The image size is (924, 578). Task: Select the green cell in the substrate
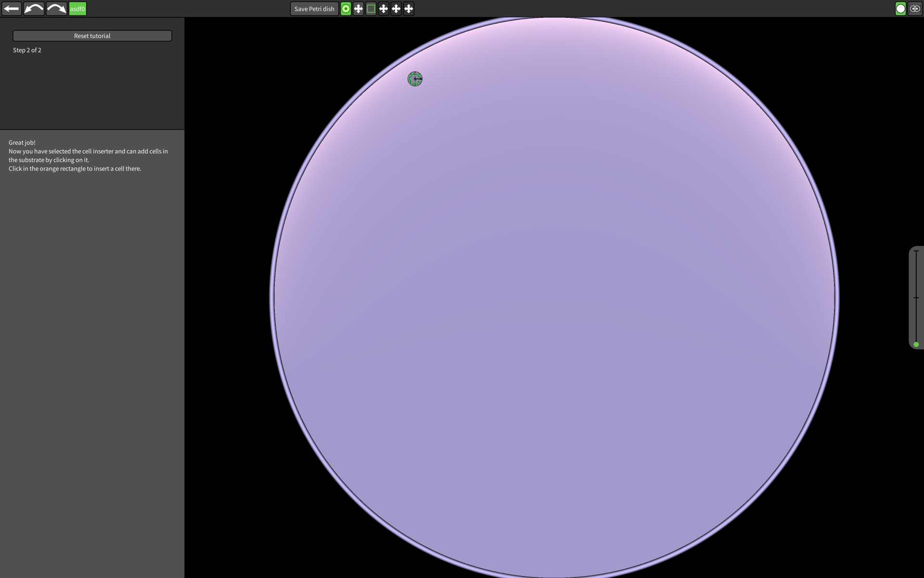pos(415,79)
